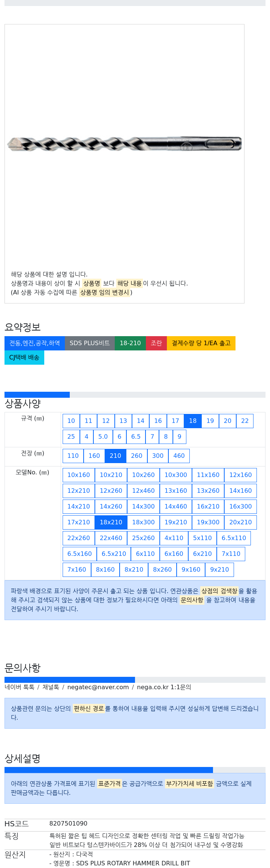
Task: Click the CJ택배 배송 delivery badge
Action: click(24, 358)
